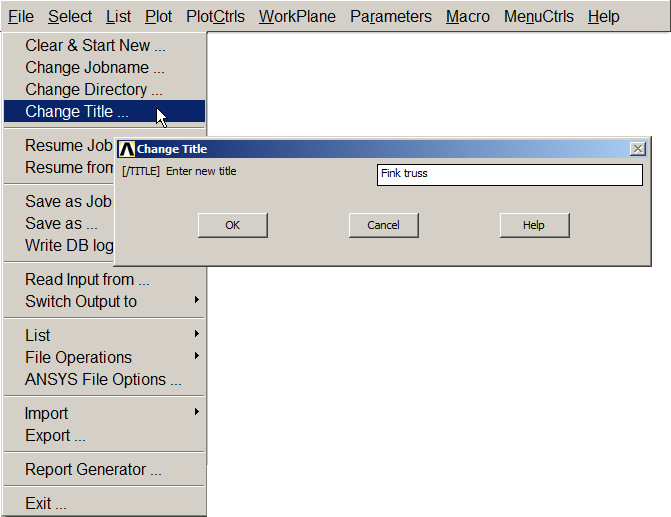Screen dimensions: 671x517
Task: Open the WorkPlane menu
Action: 297,17
